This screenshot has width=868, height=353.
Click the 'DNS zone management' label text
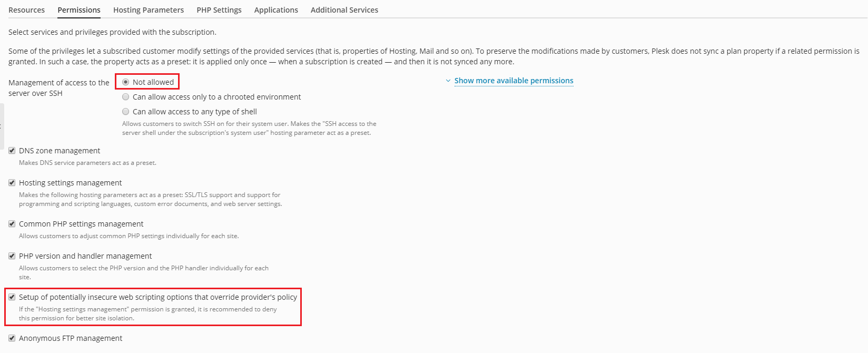[x=60, y=151]
